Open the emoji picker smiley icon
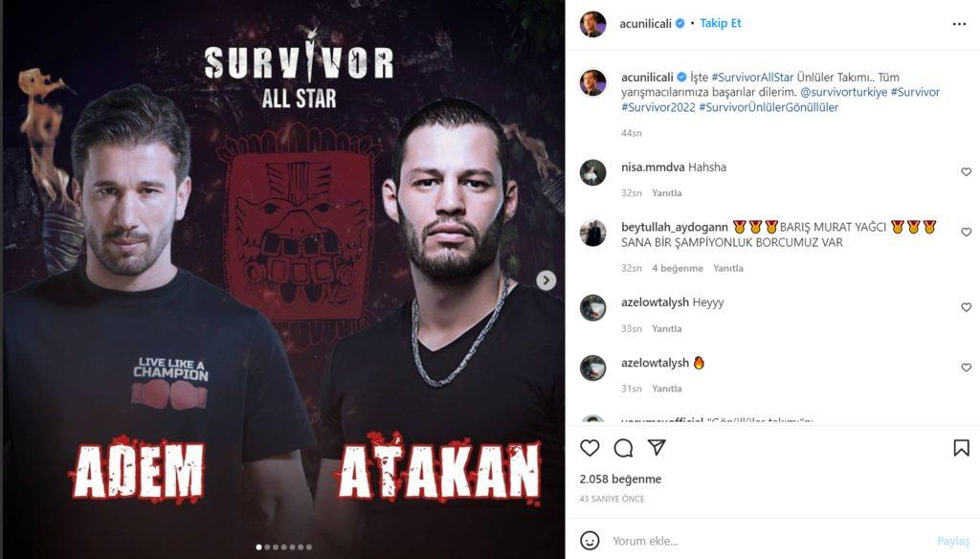The width and height of the screenshot is (980, 559). (590, 540)
